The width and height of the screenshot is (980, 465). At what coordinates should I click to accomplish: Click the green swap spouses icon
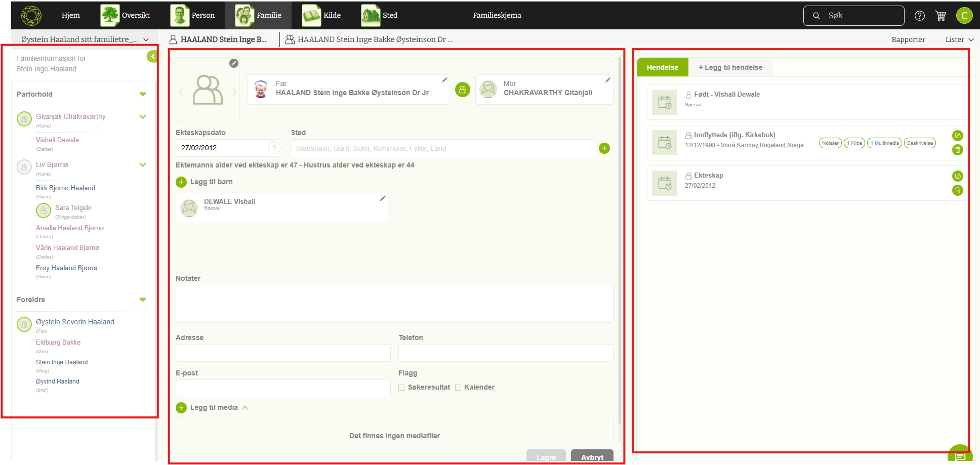point(462,90)
